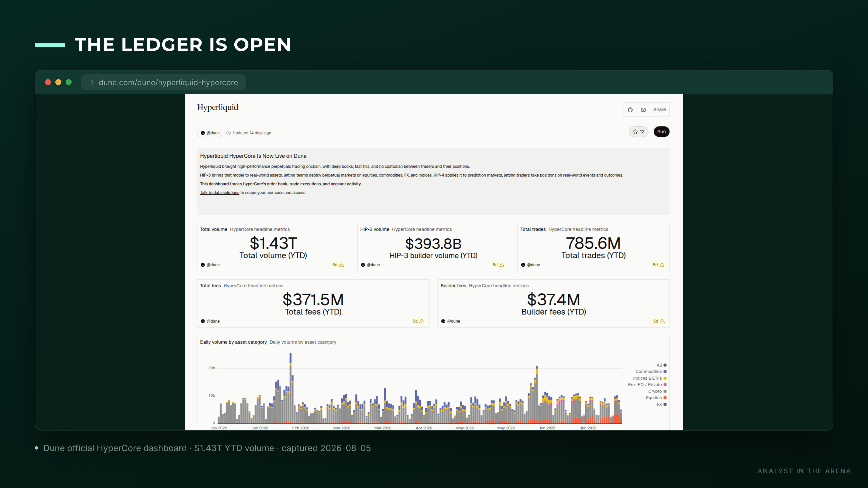Toggle the Crypto legend entry

coord(658,391)
